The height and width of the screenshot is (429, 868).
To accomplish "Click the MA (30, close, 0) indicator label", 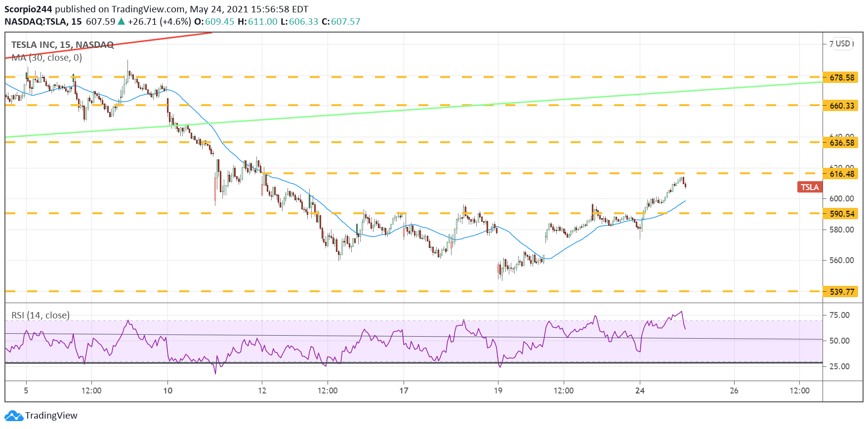I will [47, 58].
